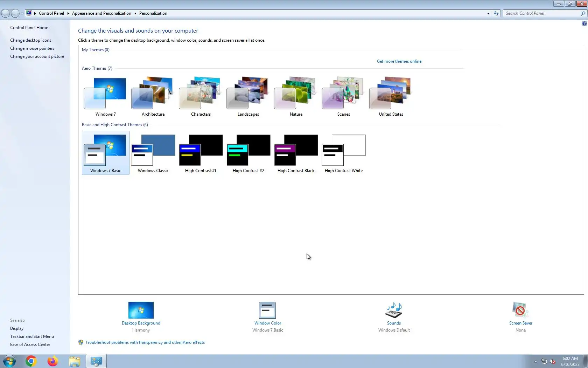Open Taskbar and Start Menu link

pos(32,336)
